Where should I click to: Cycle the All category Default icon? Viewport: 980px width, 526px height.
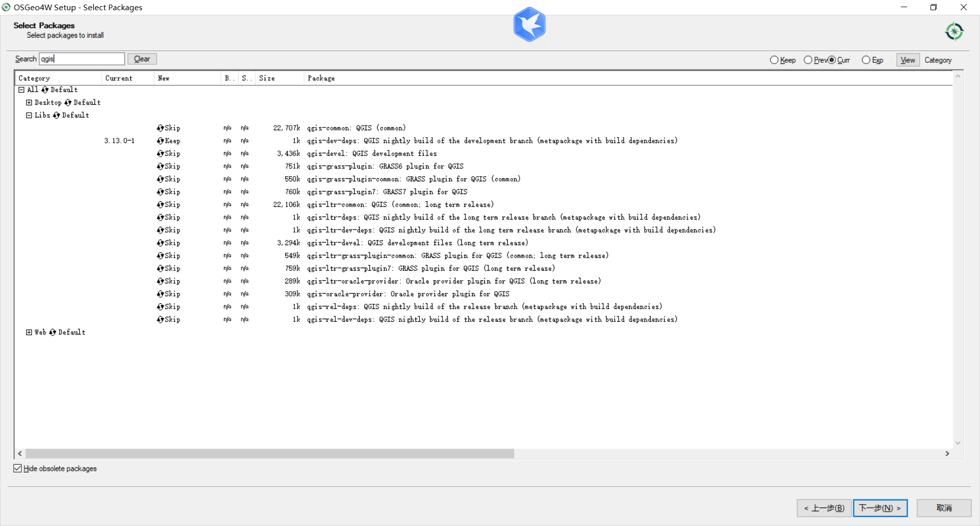coord(45,90)
